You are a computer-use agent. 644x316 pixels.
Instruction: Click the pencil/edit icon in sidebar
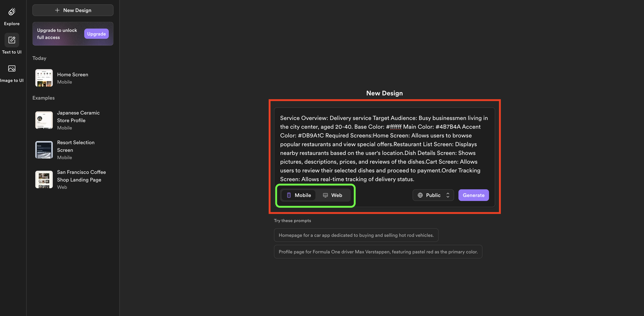point(11,40)
